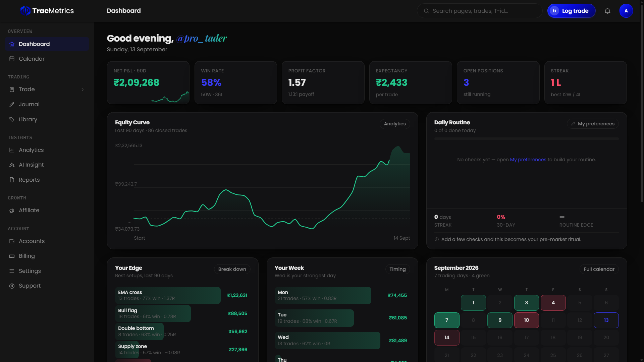Screen dimensions: 644x362
Task: Click the Bull flag setup row
Action: click(182, 313)
